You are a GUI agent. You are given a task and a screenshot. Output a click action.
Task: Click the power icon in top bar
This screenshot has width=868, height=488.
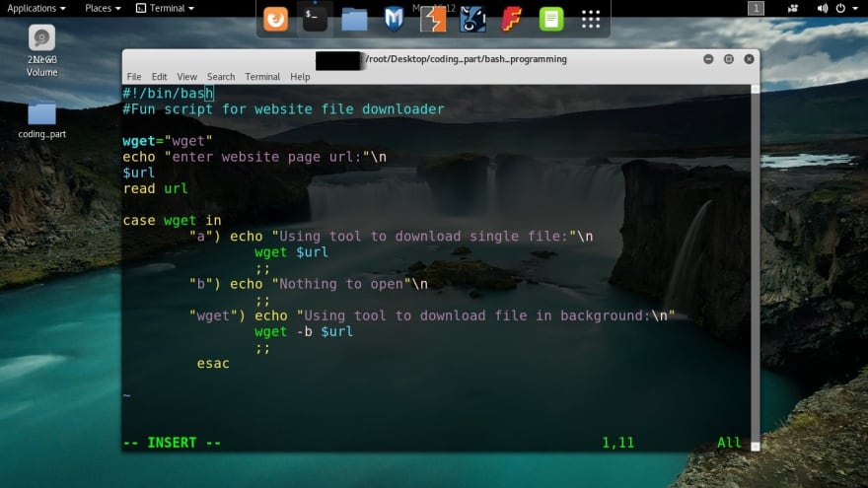tap(840, 8)
